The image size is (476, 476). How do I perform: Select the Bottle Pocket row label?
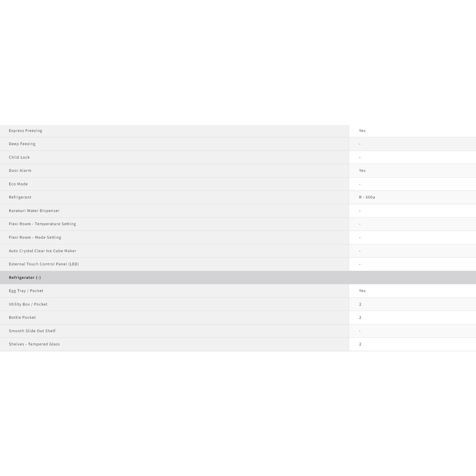(22, 317)
